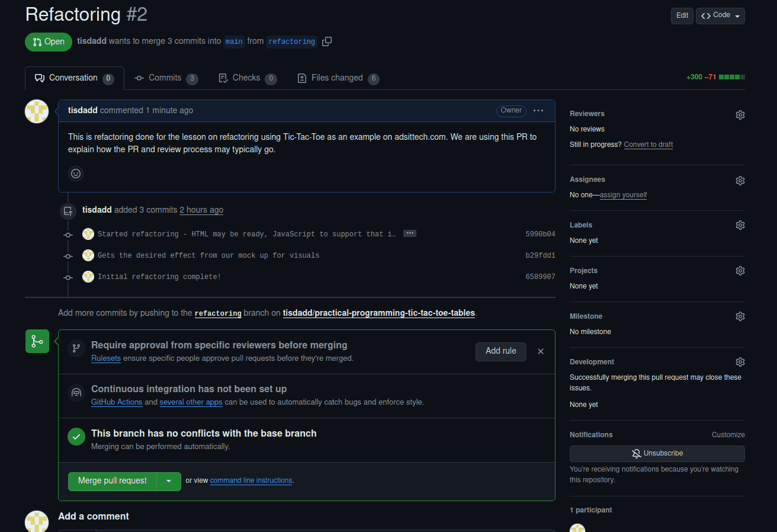
Task: Open the Labels gear settings
Action: 740,225
